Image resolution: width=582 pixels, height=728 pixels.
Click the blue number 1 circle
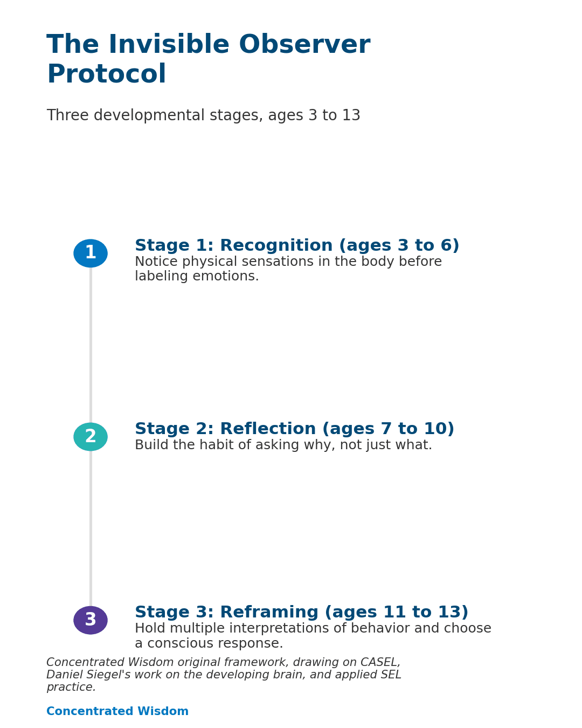(91, 253)
